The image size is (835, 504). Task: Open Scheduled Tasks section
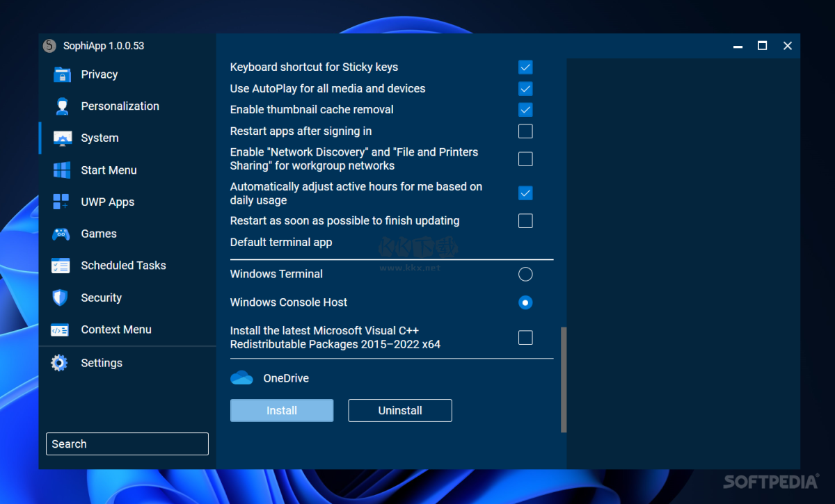123,266
